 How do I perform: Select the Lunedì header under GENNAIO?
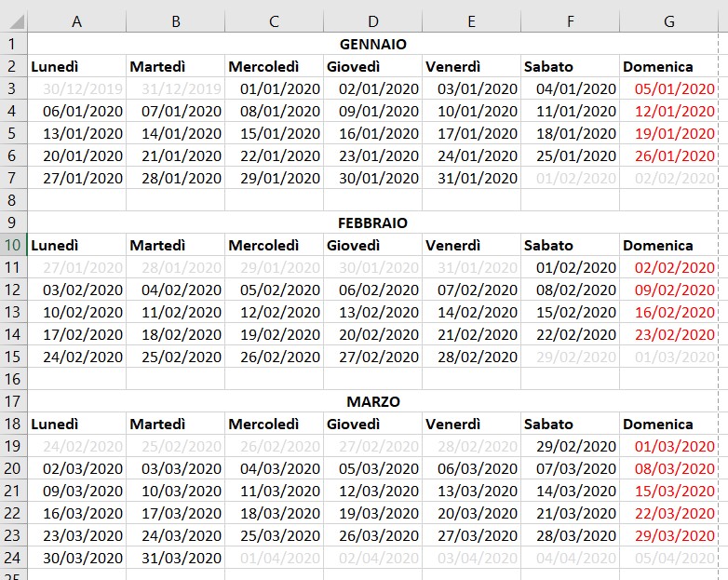(x=76, y=66)
